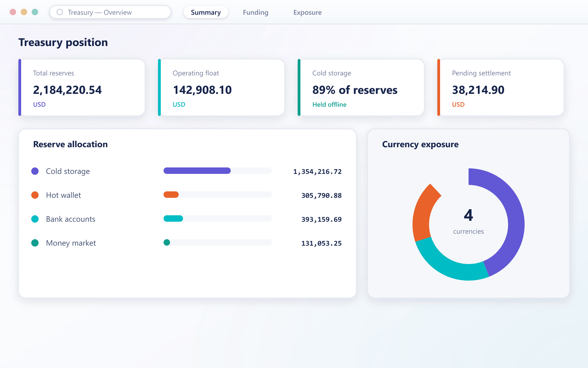
Task: Click the value 305,790.88
Action: coord(321,195)
